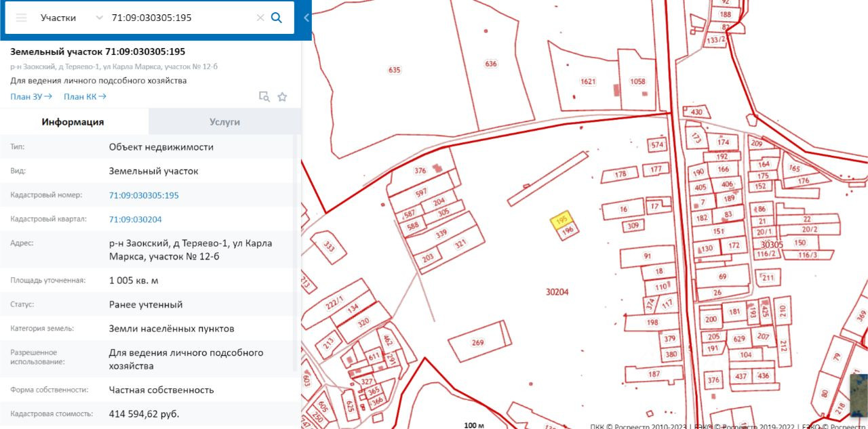
Task: Collapse the left information panel
Action: [307, 18]
